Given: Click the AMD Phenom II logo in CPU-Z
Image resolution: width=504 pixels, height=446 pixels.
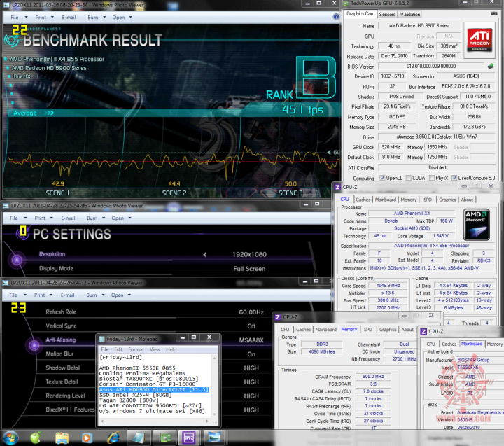Looking at the screenshot, I should point(477,225).
